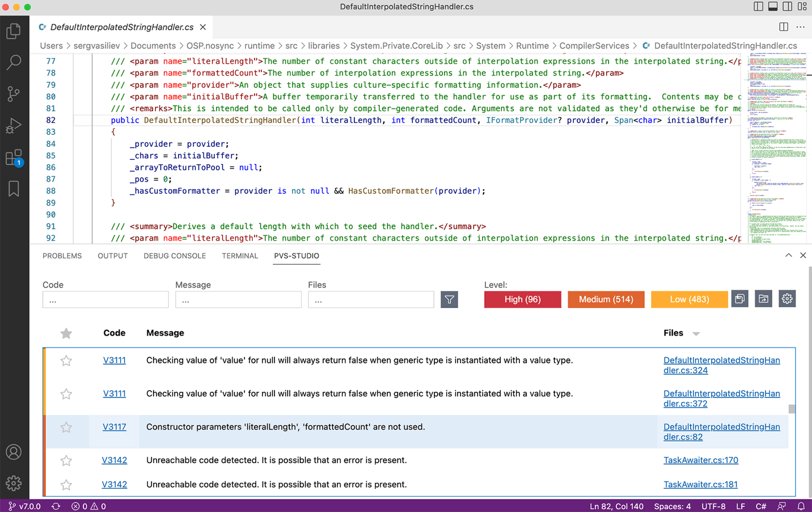Open Customize Layout icon in title bar
Image resolution: width=812 pixels, height=512 pixels.
[x=802, y=7]
